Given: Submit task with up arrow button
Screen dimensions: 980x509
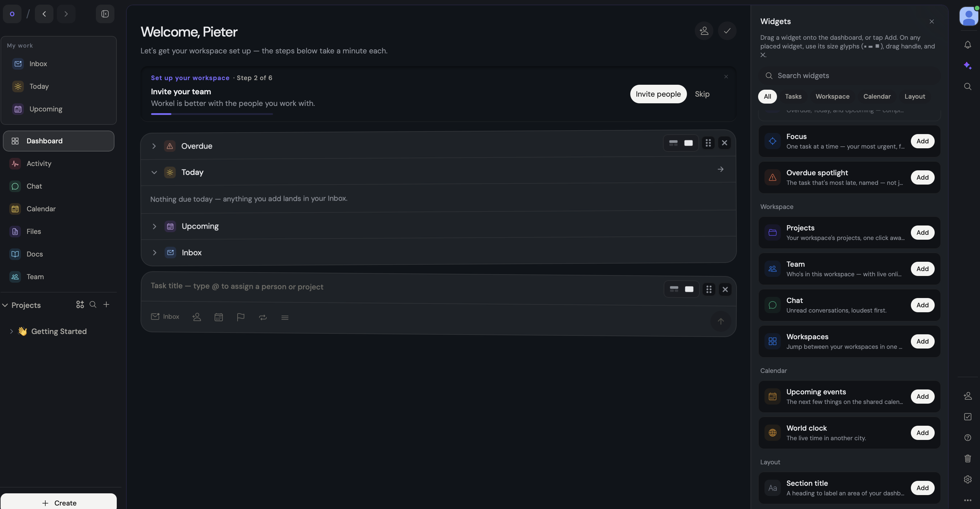Looking at the screenshot, I should [x=721, y=321].
